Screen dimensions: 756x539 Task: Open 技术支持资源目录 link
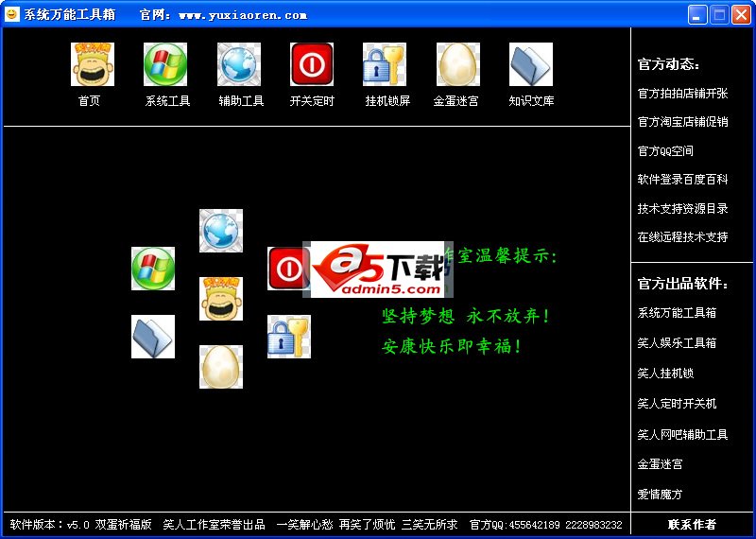pyautogui.click(x=682, y=208)
